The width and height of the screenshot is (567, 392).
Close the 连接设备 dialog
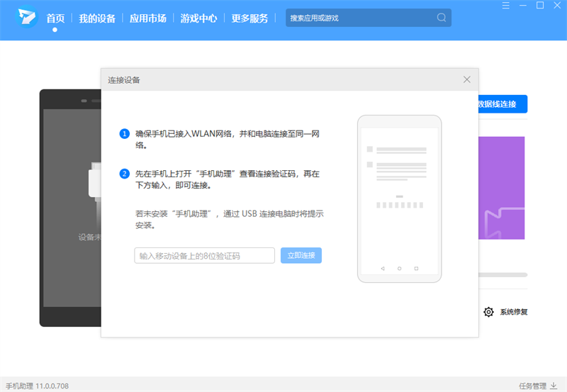pos(466,79)
